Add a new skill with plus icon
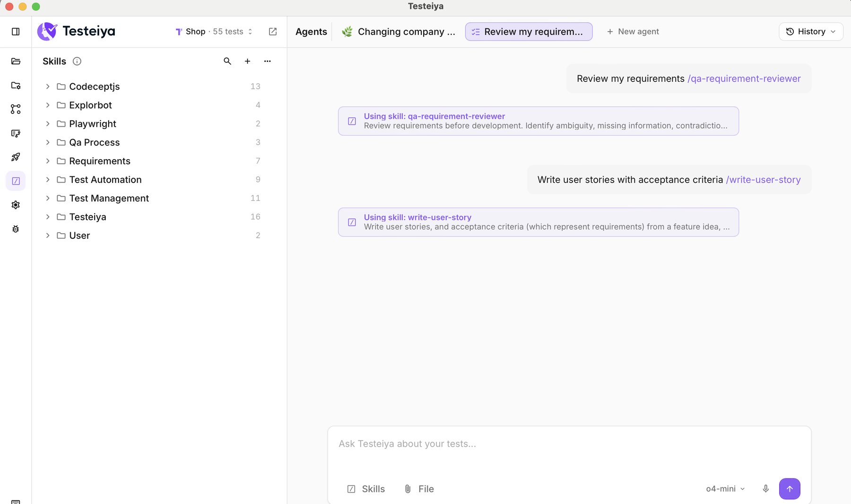The height and width of the screenshot is (504, 851). click(x=247, y=61)
